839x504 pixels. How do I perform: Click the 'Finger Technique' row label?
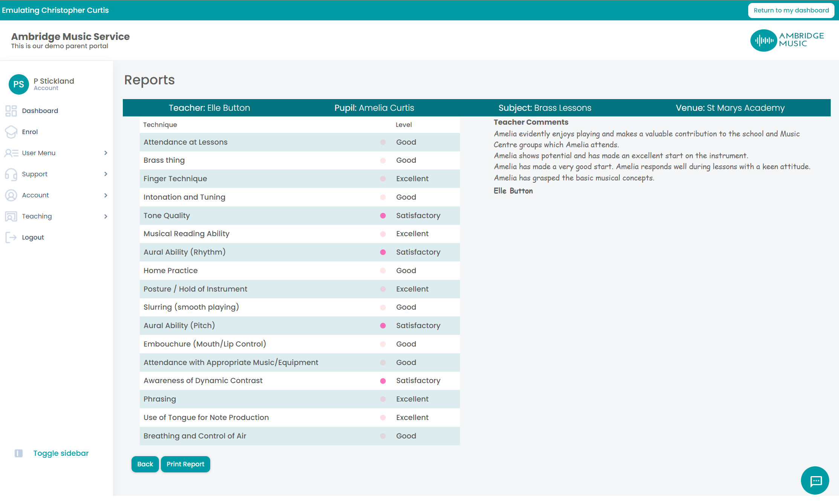tap(175, 179)
